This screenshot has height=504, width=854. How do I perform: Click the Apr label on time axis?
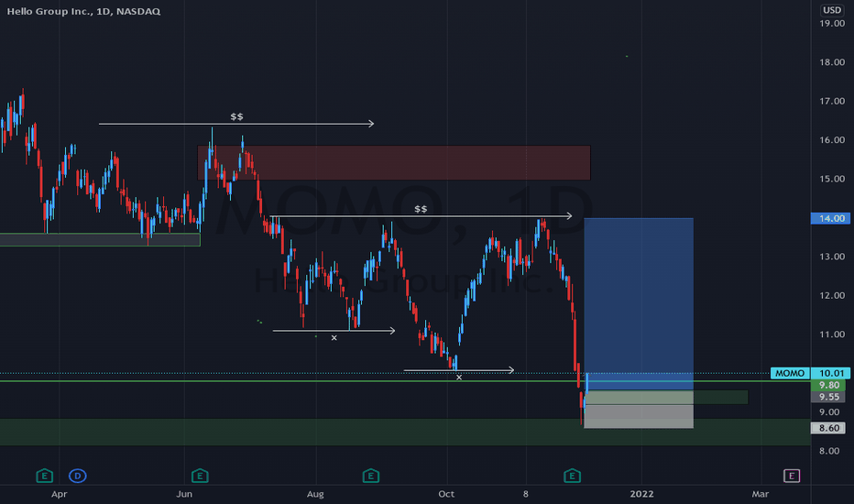(x=59, y=494)
